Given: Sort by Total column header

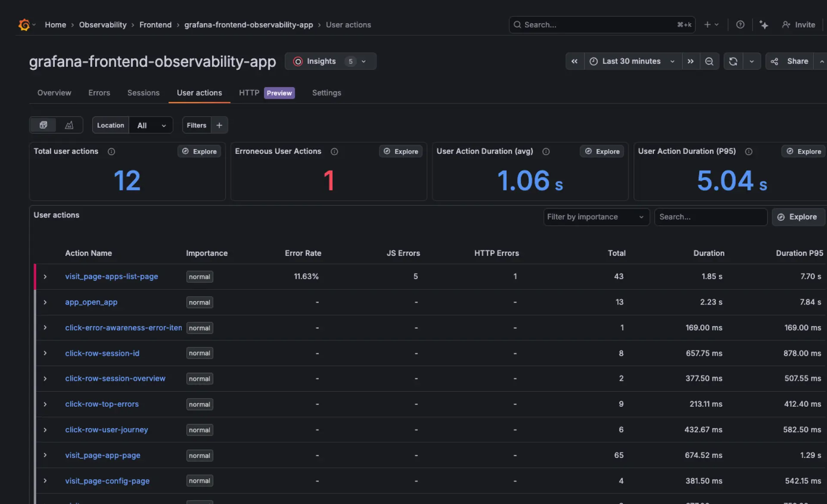Looking at the screenshot, I should tap(616, 253).
